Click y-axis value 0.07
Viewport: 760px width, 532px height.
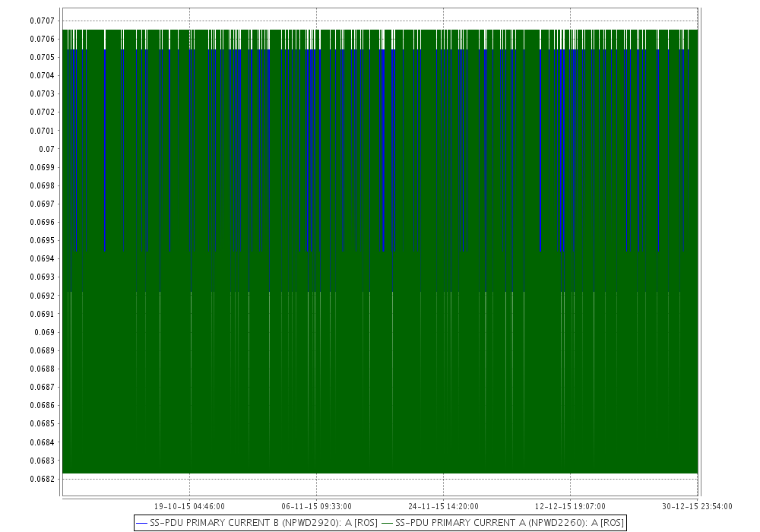47,149
